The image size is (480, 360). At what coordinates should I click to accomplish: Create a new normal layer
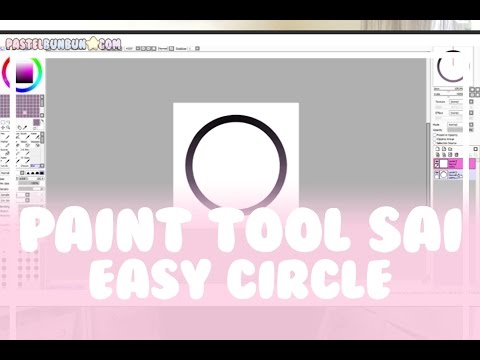pos(437,149)
